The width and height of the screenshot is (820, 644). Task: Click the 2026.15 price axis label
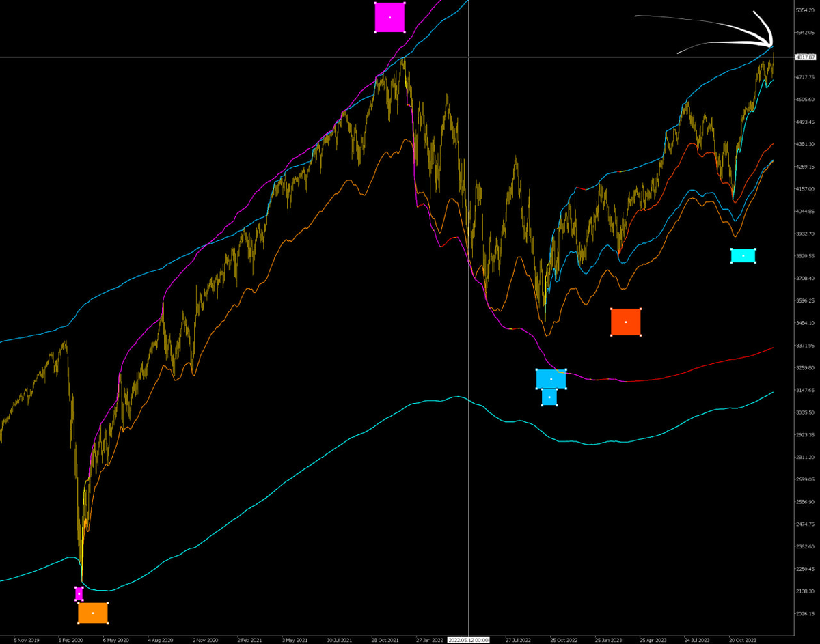point(806,613)
